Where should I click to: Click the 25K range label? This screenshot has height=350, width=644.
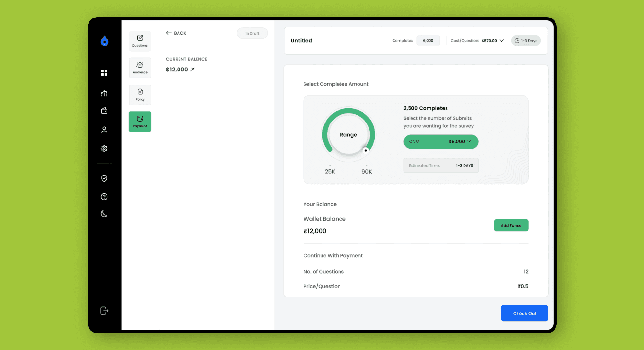point(330,172)
